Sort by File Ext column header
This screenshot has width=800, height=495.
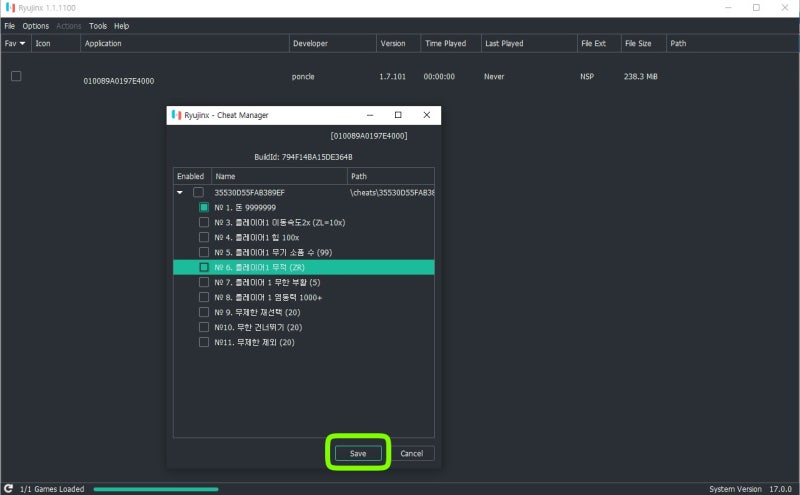[599, 43]
